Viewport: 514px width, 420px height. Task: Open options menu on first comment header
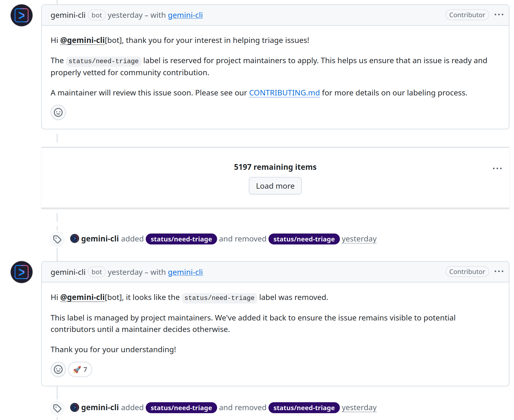(x=499, y=15)
